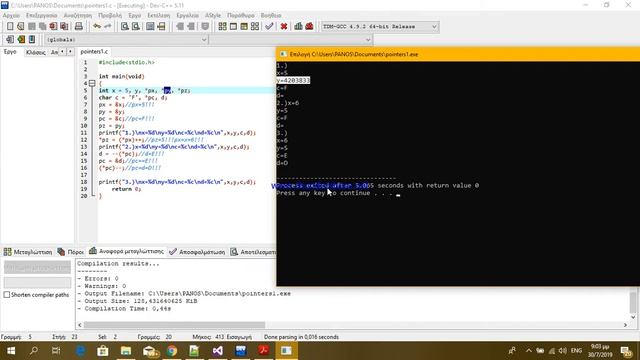
Task: Click the compile log horizontal scrollbar
Action: tap(174, 325)
